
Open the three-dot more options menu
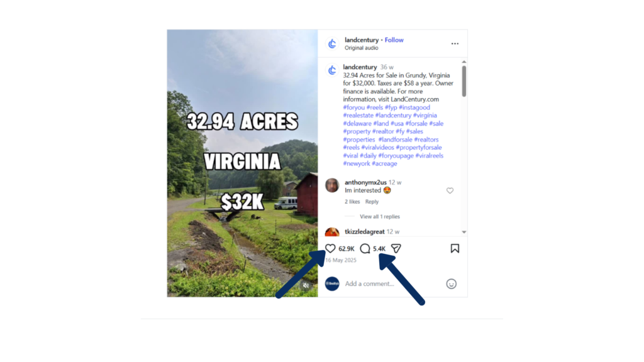[x=455, y=43]
